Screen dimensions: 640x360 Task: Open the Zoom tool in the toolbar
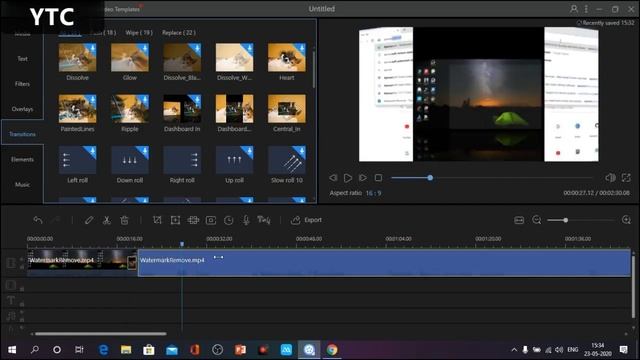tap(176, 220)
